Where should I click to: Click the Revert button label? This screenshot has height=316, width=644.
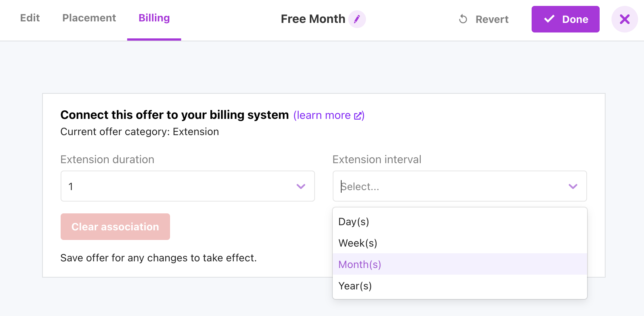tap(492, 19)
